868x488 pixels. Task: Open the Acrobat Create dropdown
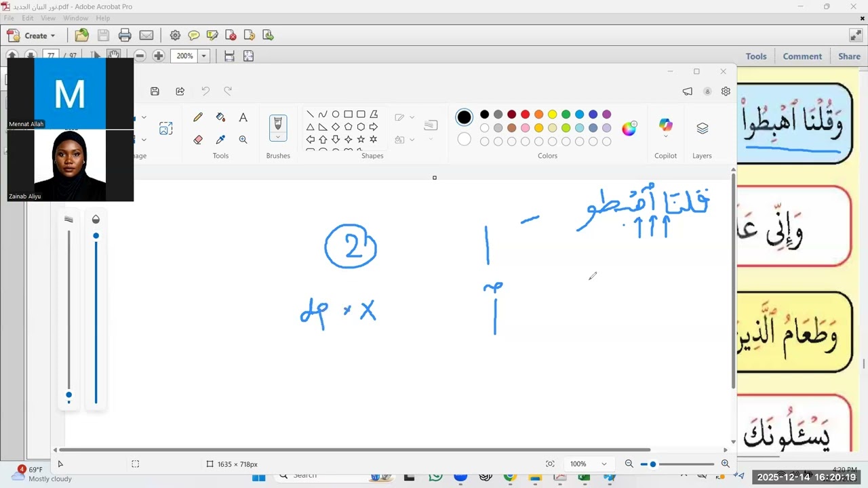click(31, 35)
